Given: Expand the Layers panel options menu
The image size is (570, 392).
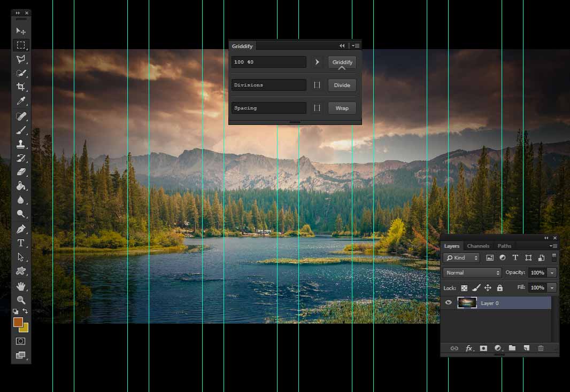Looking at the screenshot, I should point(553,246).
